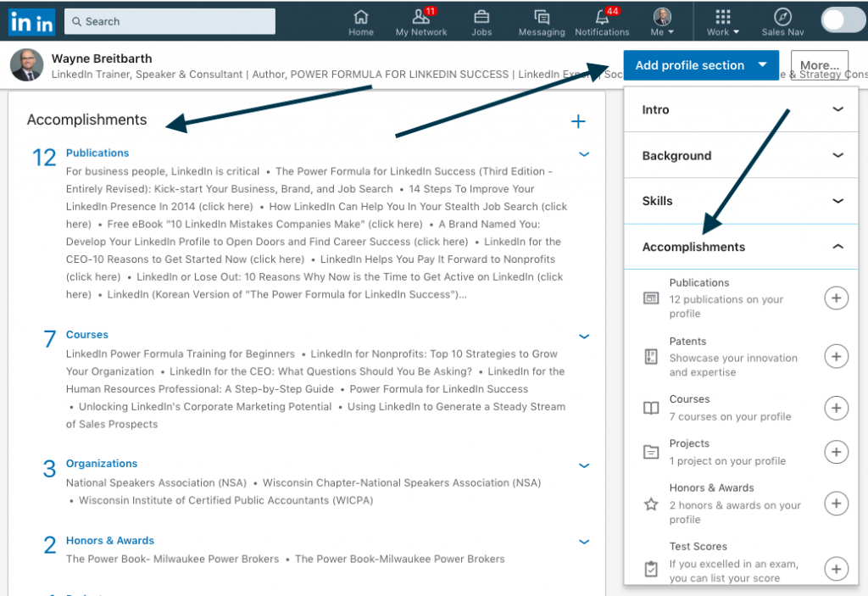Expand the Background section

click(741, 156)
